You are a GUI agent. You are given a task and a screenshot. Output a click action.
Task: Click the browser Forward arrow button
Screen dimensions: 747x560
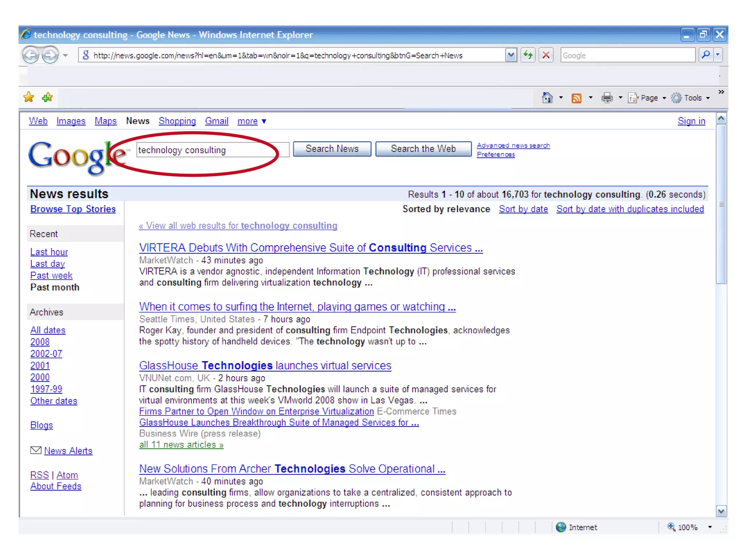click(50, 55)
